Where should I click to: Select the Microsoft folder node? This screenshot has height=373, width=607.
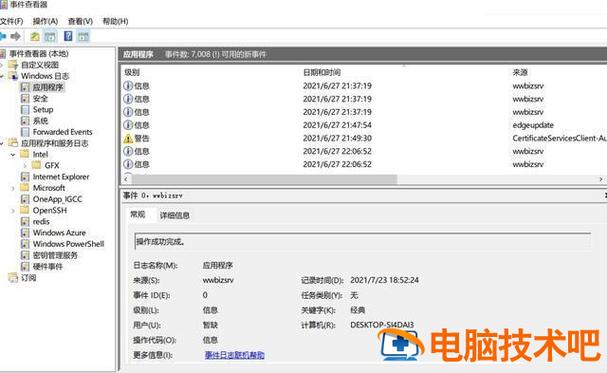click(49, 188)
